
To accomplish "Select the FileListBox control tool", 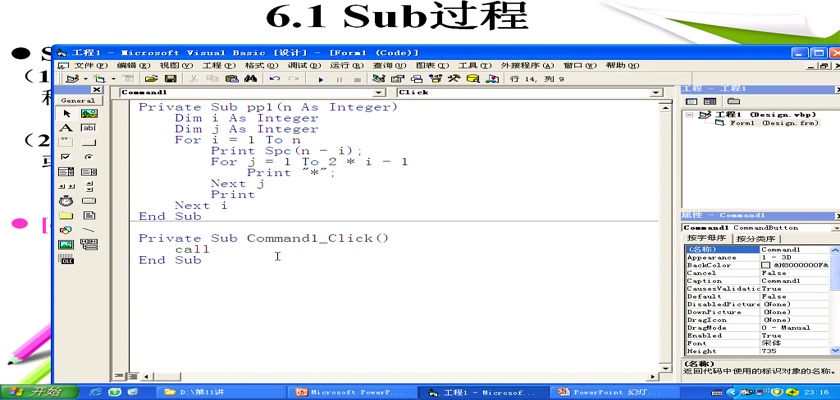I will tap(89, 216).
